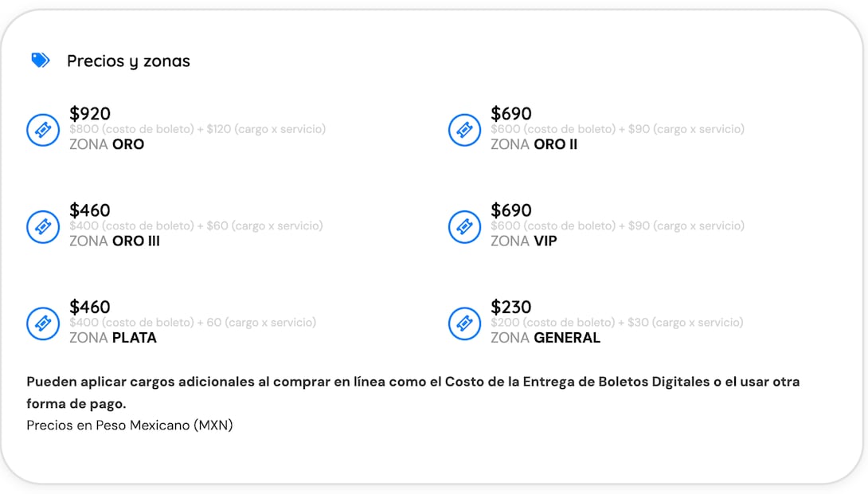Select the ZONA ORO II label
Screen dimensions: 868x494
pos(534,145)
